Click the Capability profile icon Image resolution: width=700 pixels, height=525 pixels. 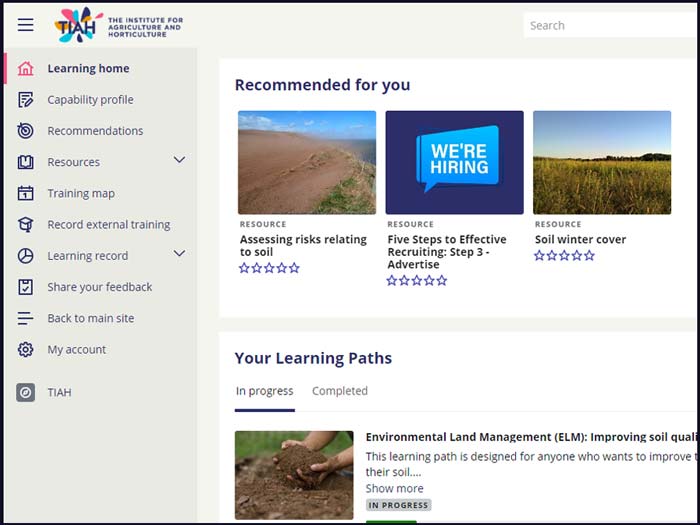pyautogui.click(x=26, y=100)
